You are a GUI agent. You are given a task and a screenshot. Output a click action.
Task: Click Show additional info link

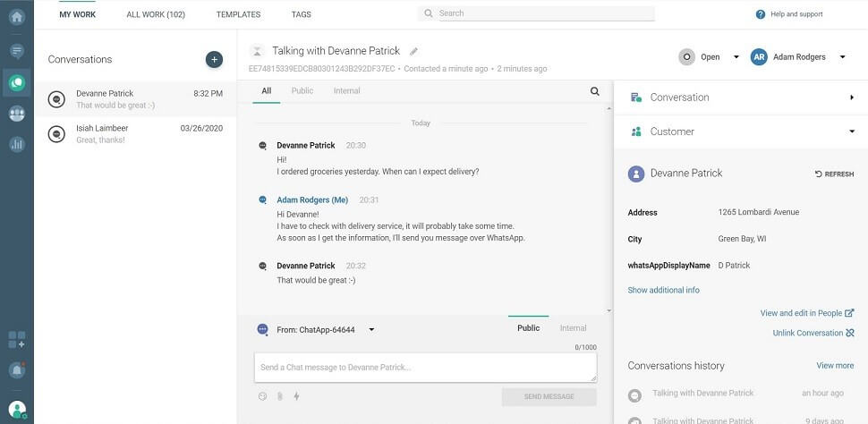[x=663, y=291]
